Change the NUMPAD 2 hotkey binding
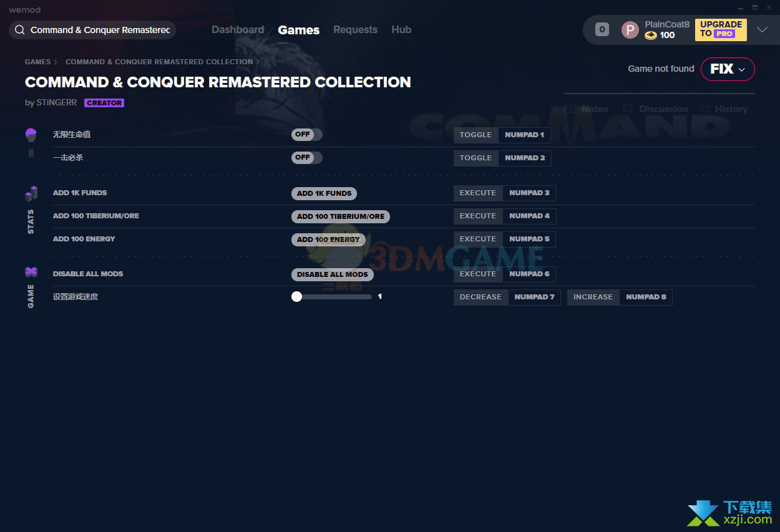The height and width of the screenshot is (532, 780). click(525, 158)
